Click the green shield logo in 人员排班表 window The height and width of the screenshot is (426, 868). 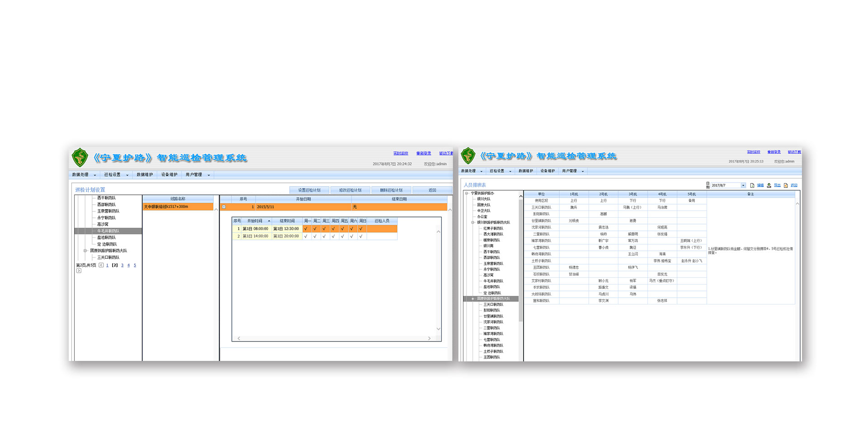point(468,156)
